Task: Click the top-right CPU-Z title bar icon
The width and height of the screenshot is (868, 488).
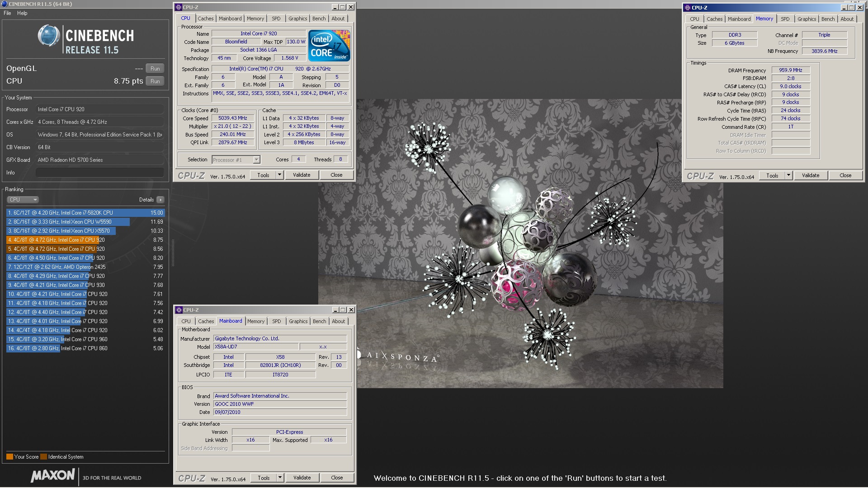Action: coord(688,8)
